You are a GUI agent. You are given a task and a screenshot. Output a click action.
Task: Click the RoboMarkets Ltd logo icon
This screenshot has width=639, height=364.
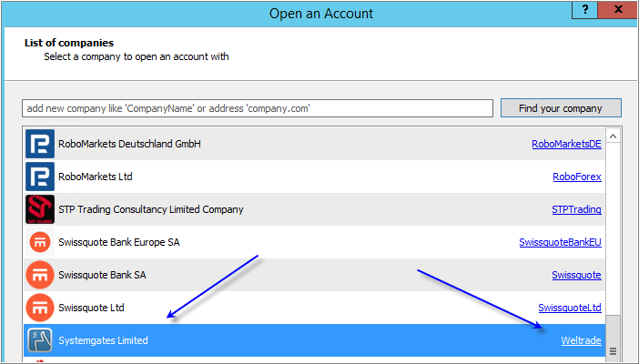(40, 177)
